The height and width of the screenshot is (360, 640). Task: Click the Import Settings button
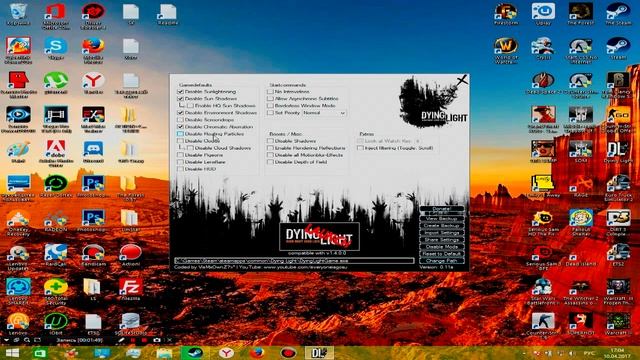point(442,233)
